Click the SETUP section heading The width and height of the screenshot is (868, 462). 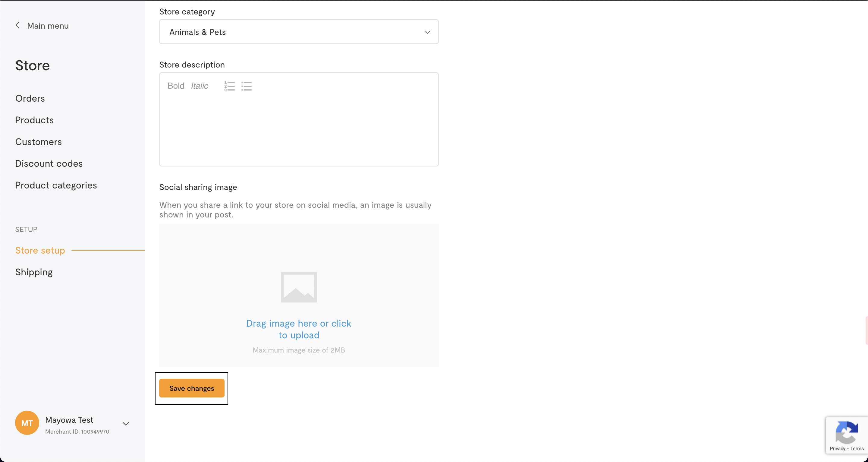(x=26, y=229)
